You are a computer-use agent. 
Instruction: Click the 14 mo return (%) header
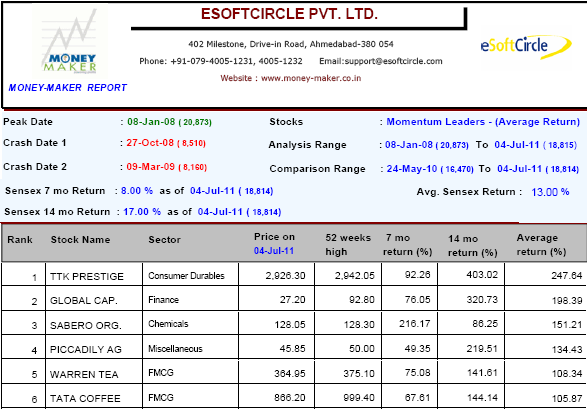point(472,245)
